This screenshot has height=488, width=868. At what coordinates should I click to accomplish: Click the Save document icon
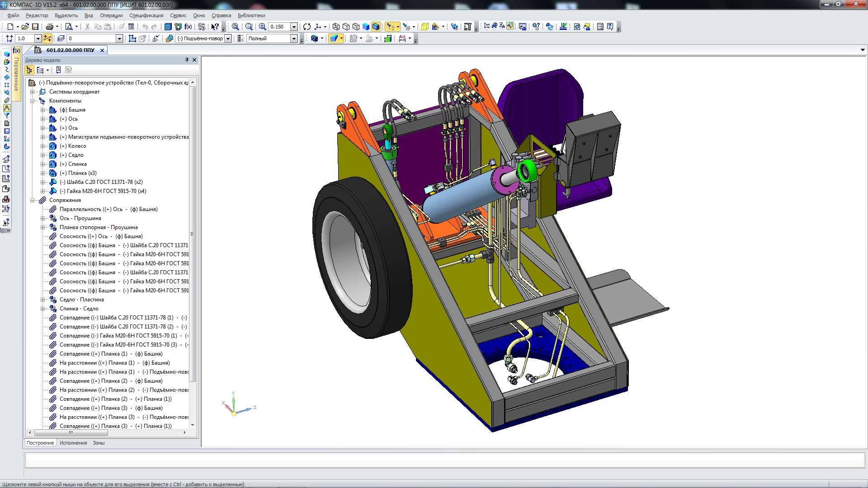[x=35, y=27]
